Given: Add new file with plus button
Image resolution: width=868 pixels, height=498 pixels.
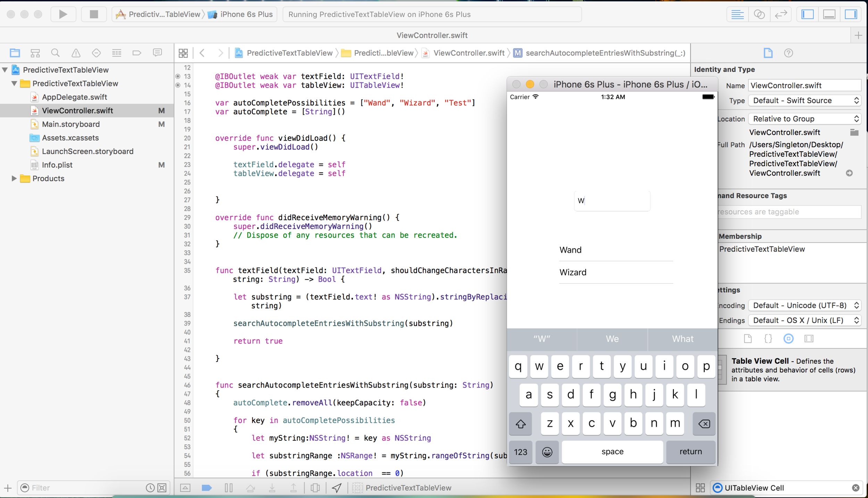Looking at the screenshot, I should tap(8, 488).
